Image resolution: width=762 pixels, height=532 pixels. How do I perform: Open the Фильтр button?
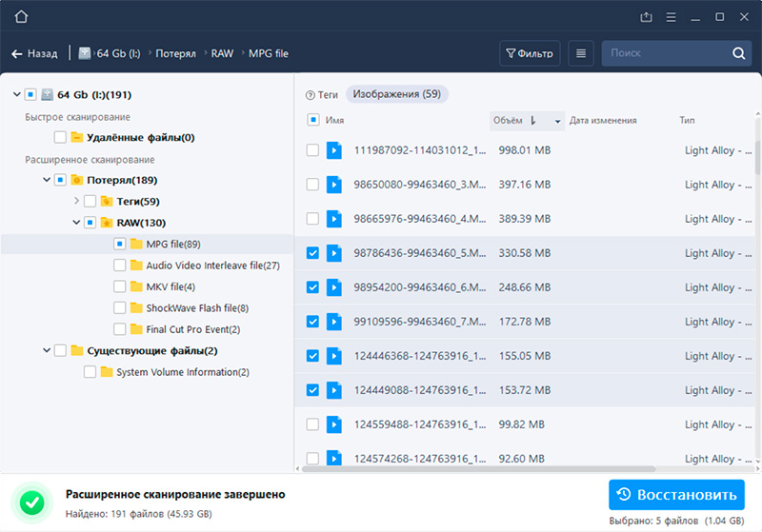pos(530,54)
